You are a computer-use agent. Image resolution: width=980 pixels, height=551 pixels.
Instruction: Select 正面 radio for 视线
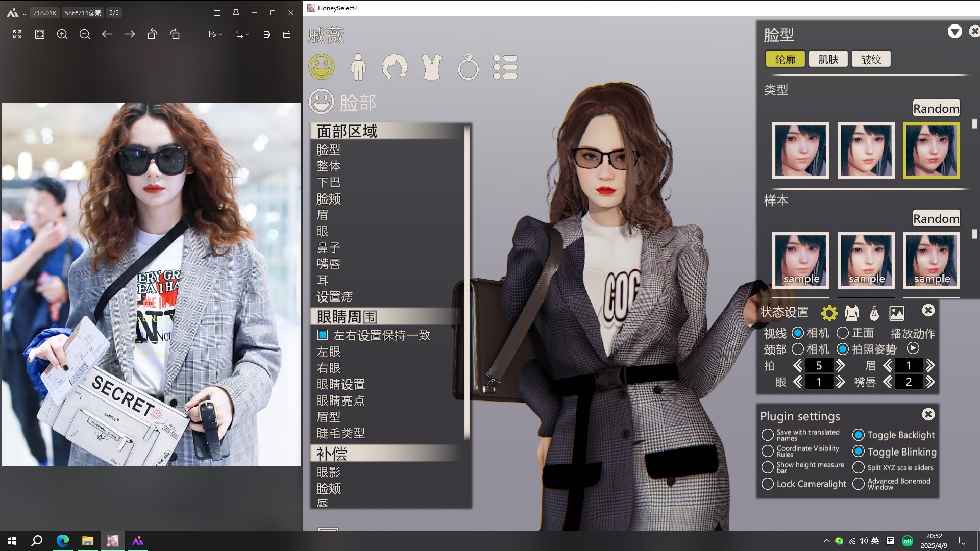tap(843, 333)
